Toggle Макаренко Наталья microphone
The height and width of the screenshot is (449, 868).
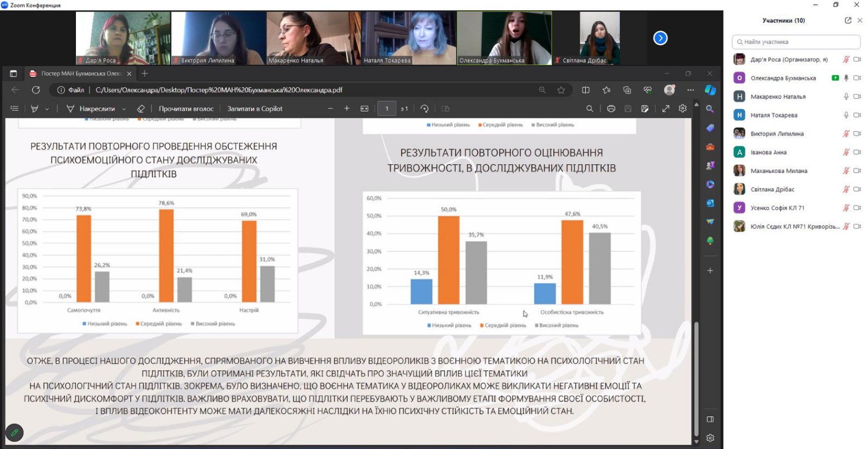pyautogui.click(x=846, y=97)
